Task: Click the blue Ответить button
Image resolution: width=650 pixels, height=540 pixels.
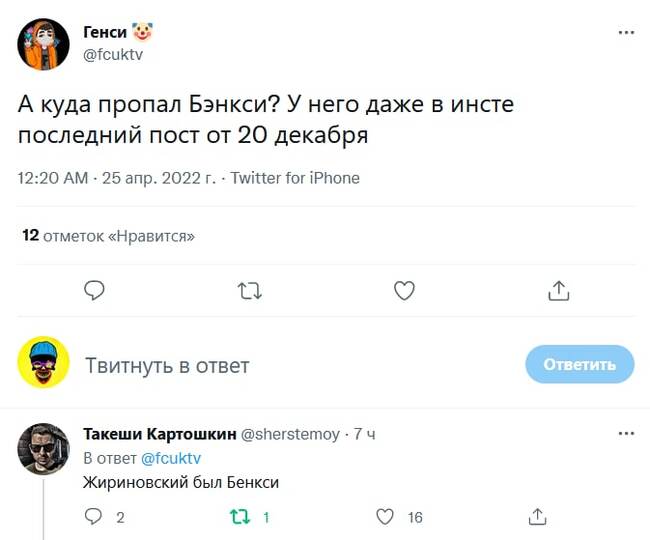Action: [x=579, y=365]
